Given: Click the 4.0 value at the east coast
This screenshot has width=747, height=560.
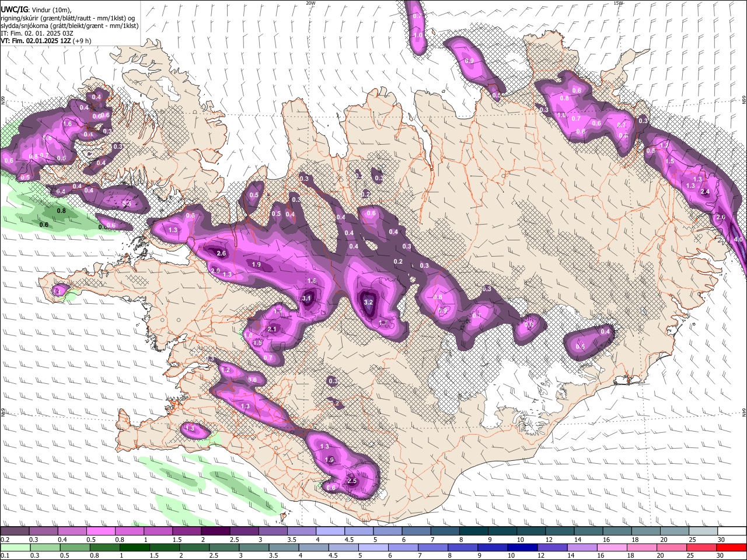Looking at the screenshot, I should click(738, 239).
